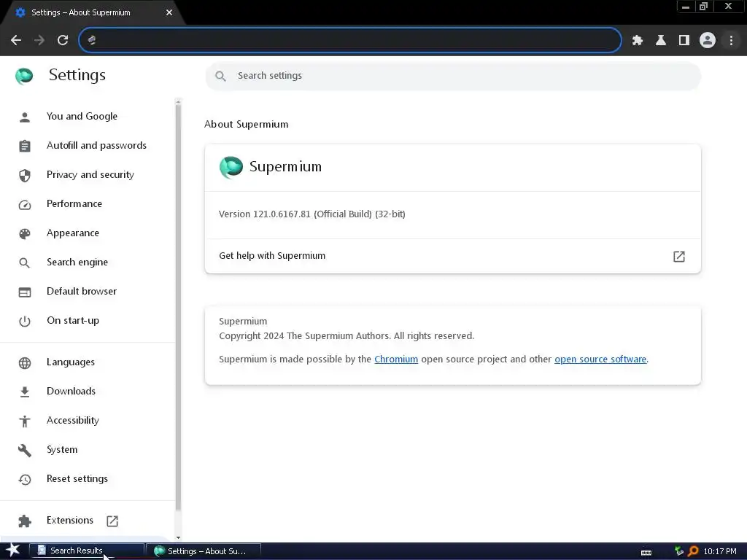Click the version number text
Viewport: 747px width, 560px height.
coord(312,214)
